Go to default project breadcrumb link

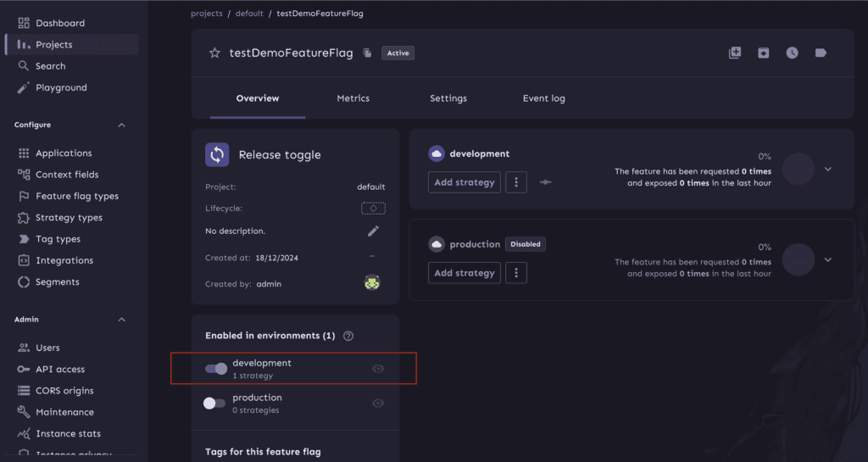[x=250, y=14]
